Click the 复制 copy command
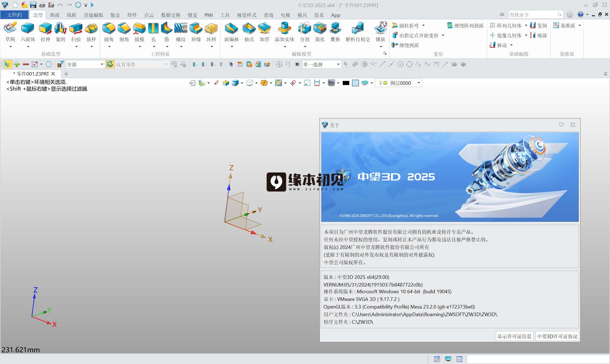Screen dimensions: 610x364 [538, 26]
